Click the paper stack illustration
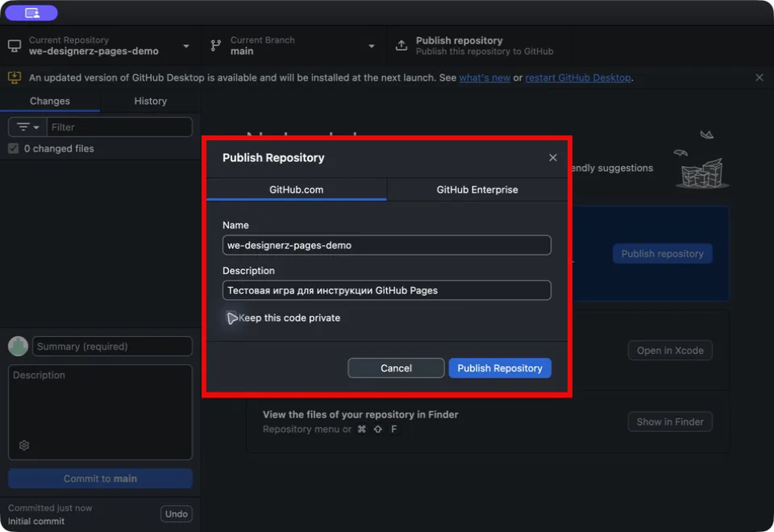Viewport: 774px width, 532px height. pos(701,160)
